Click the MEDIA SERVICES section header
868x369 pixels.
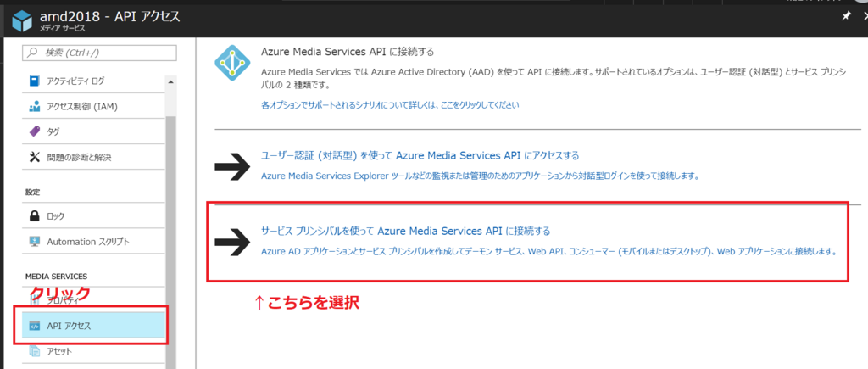pos(57,276)
